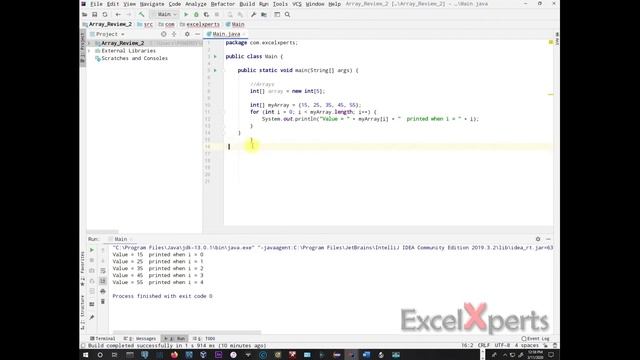Click the Save All toolbar icon
The image size is (640, 360).
(95, 14)
